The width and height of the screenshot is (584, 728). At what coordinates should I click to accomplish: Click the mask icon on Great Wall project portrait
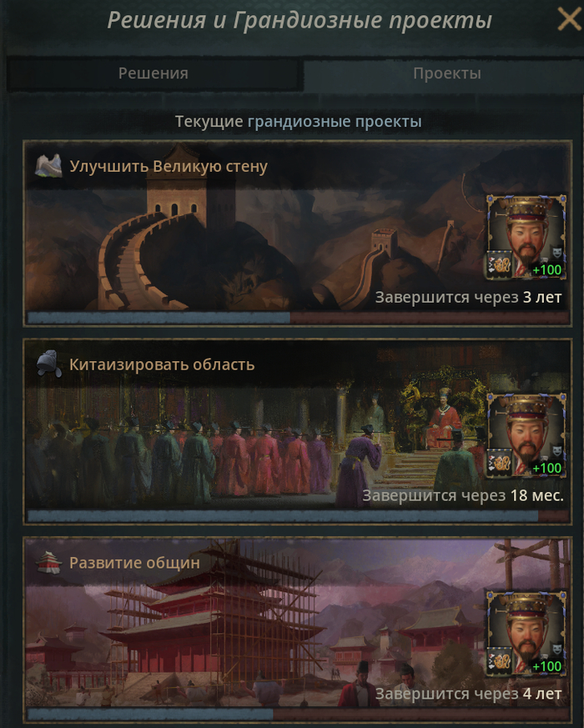[x=556, y=253]
